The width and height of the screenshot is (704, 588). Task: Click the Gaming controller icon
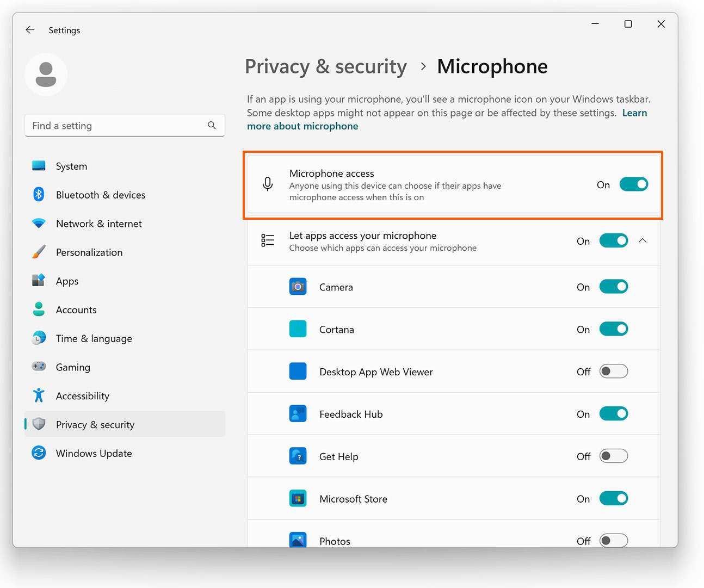39,367
